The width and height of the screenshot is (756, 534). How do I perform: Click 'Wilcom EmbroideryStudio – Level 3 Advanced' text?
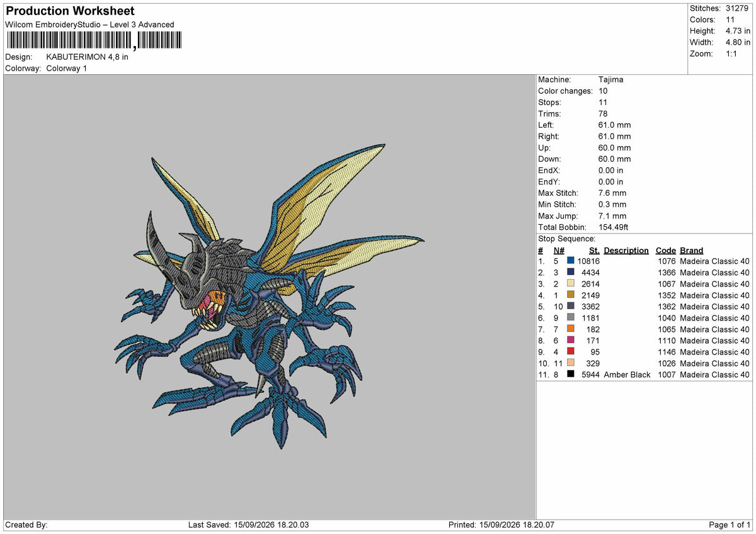(89, 25)
